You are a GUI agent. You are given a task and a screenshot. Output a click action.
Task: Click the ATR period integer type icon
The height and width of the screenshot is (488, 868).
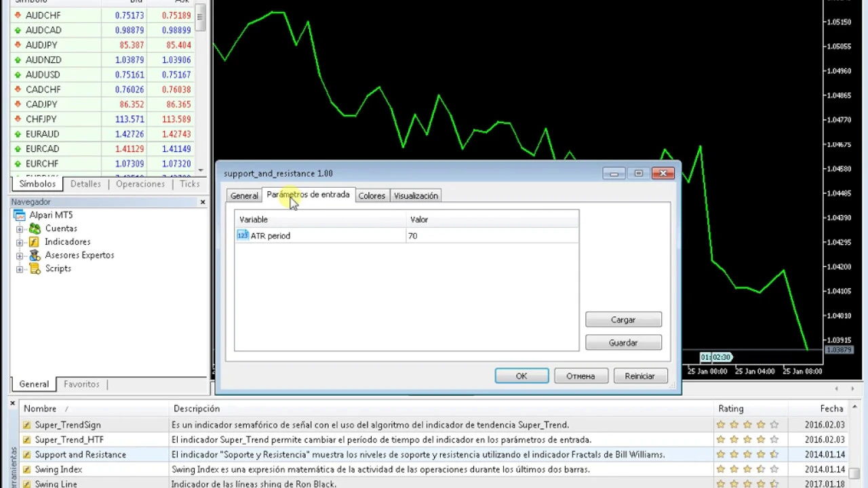243,235
